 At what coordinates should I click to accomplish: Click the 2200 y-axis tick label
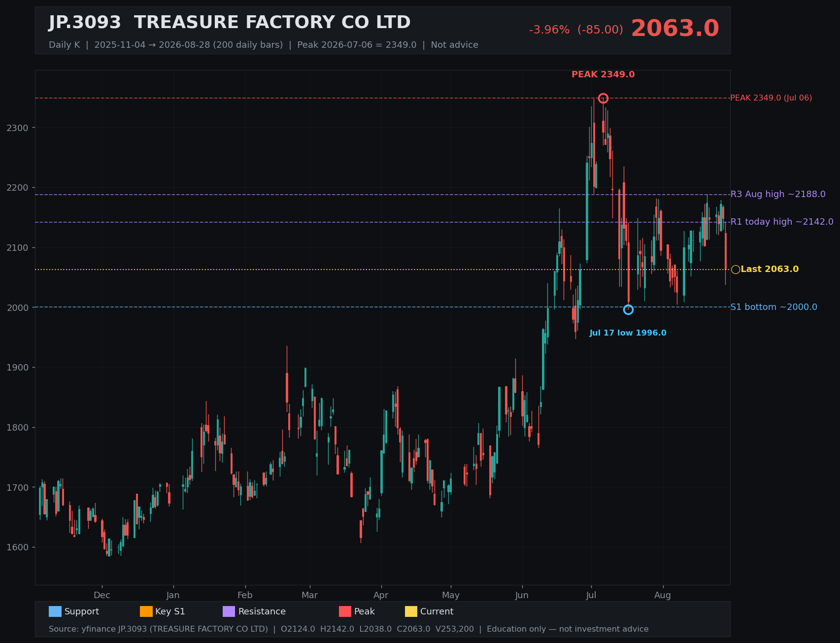point(18,188)
